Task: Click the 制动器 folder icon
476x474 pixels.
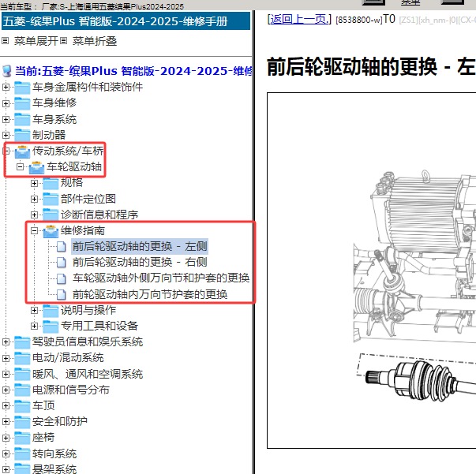Action: [x=22, y=135]
